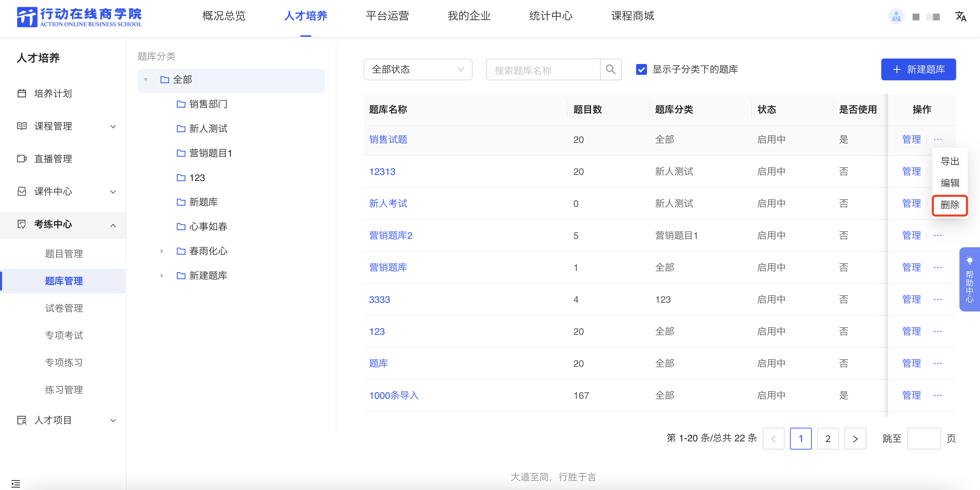The height and width of the screenshot is (490, 980).
Task: Toggle 显示子分类下的题库 checkbox
Action: tap(642, 69)
